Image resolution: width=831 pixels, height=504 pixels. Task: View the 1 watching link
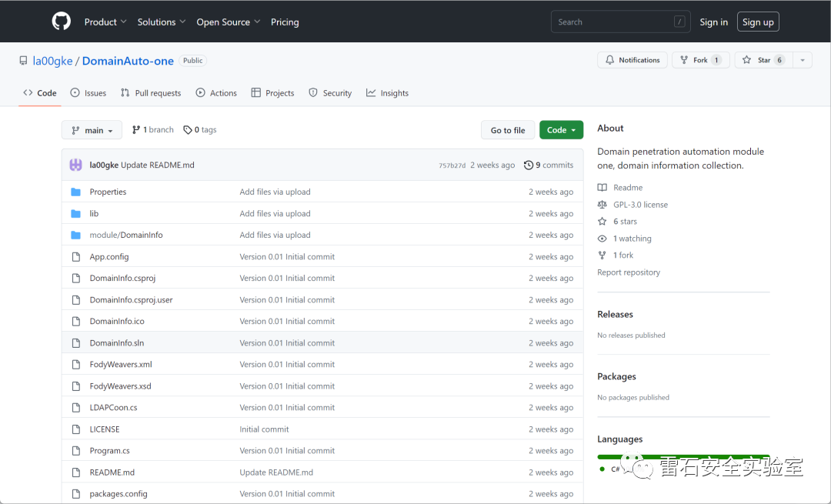(625, 239)
